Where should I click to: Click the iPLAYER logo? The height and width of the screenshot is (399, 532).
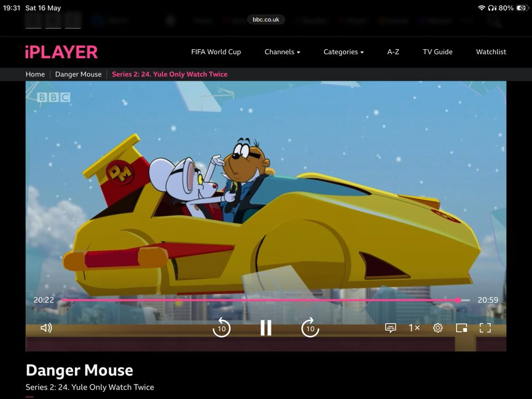pyautogui.click(x=62, y=52)
